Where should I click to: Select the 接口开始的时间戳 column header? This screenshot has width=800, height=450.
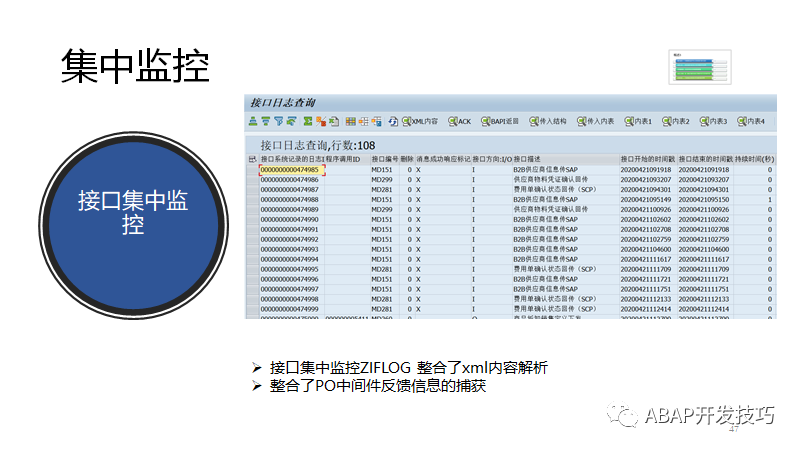click(647, 159)
